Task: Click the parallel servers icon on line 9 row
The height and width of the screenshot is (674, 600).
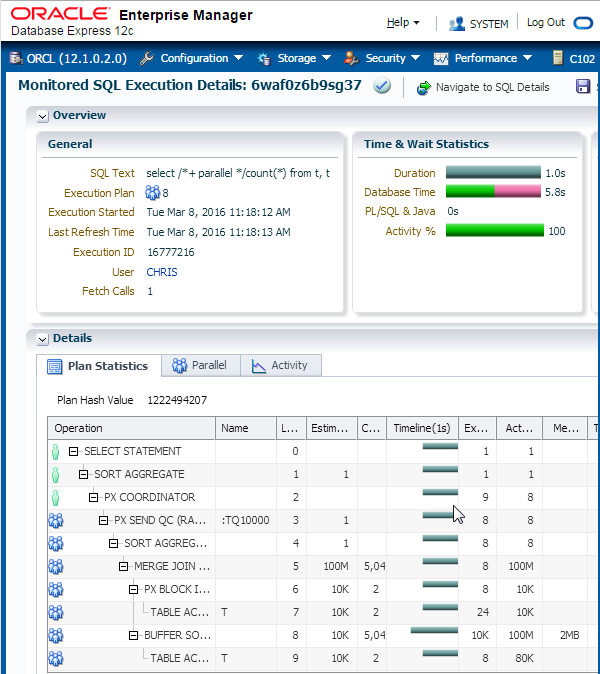Action: (x=56, y=658)
